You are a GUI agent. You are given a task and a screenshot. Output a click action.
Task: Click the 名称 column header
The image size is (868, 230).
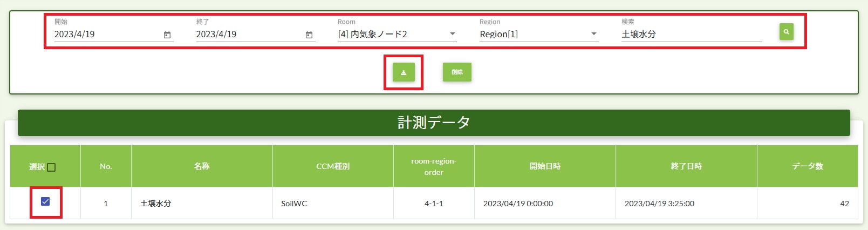tap(202, 166)
